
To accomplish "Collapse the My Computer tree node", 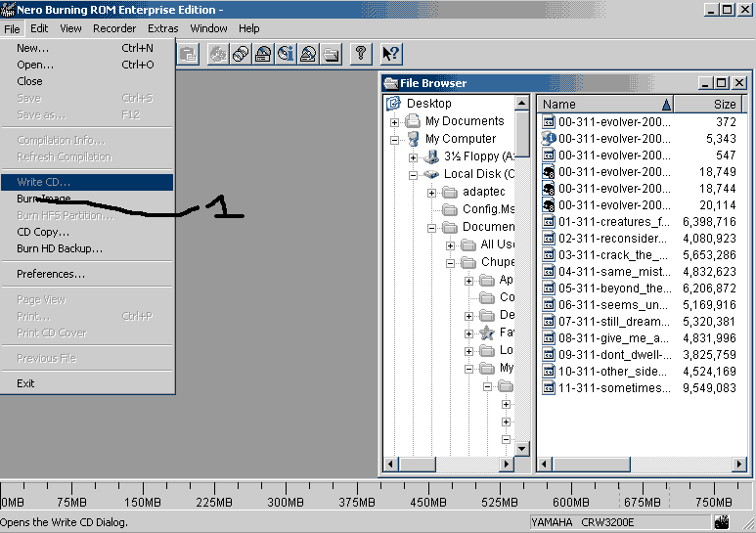I will (x=394, y=140).
